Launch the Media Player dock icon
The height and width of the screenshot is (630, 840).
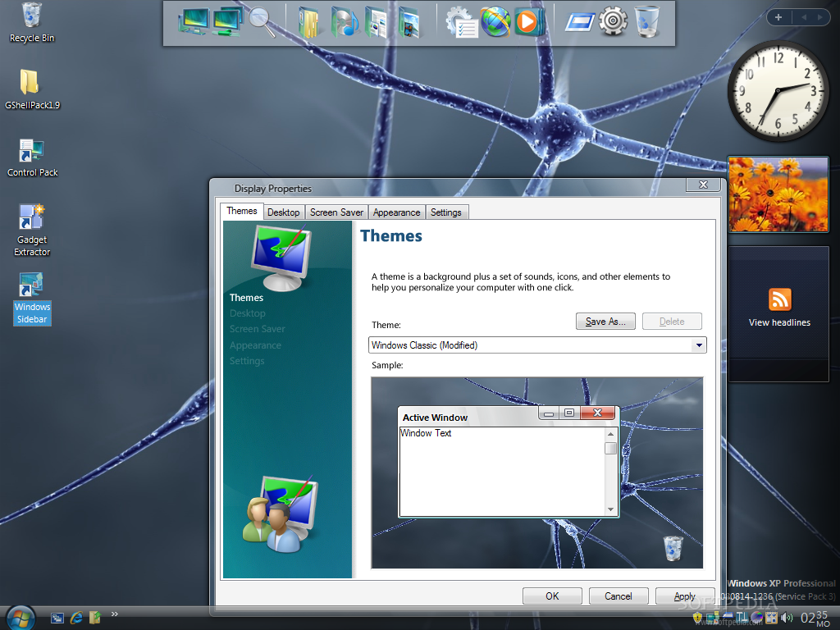coord(529,22)
